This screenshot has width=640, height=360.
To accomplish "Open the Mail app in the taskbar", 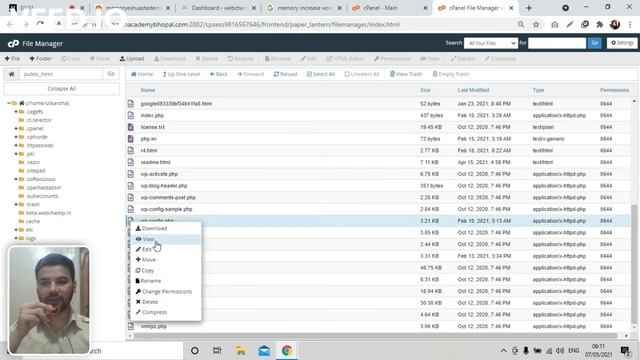I will tap(264, 351).
